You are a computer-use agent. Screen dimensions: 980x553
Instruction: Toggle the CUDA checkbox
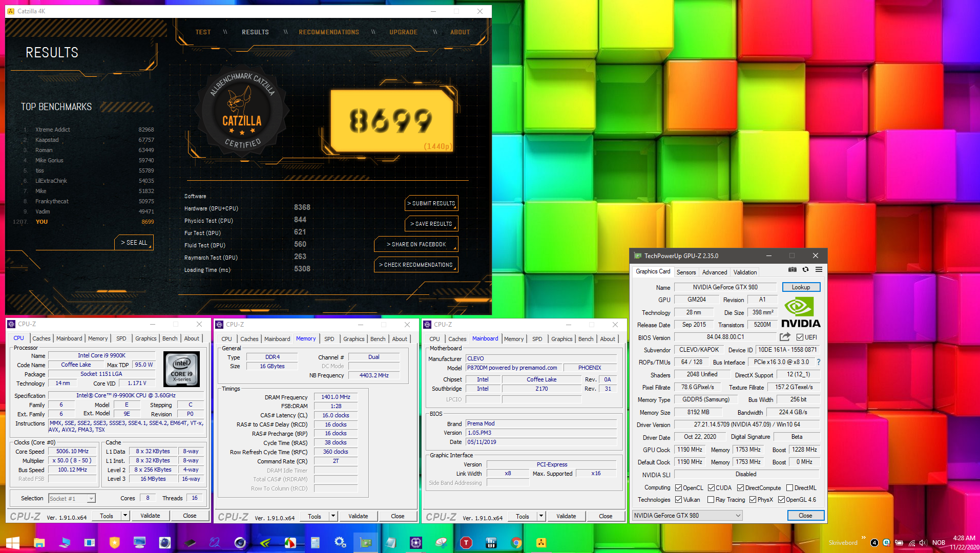(711, 488)
